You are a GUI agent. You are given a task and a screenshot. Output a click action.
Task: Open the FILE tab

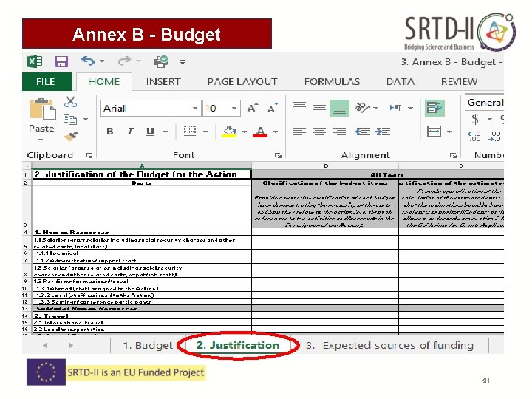47,82
